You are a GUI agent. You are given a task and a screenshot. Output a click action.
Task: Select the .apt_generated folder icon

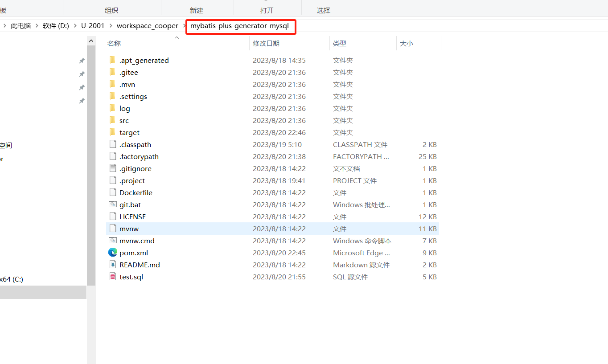tap(112, 60)
